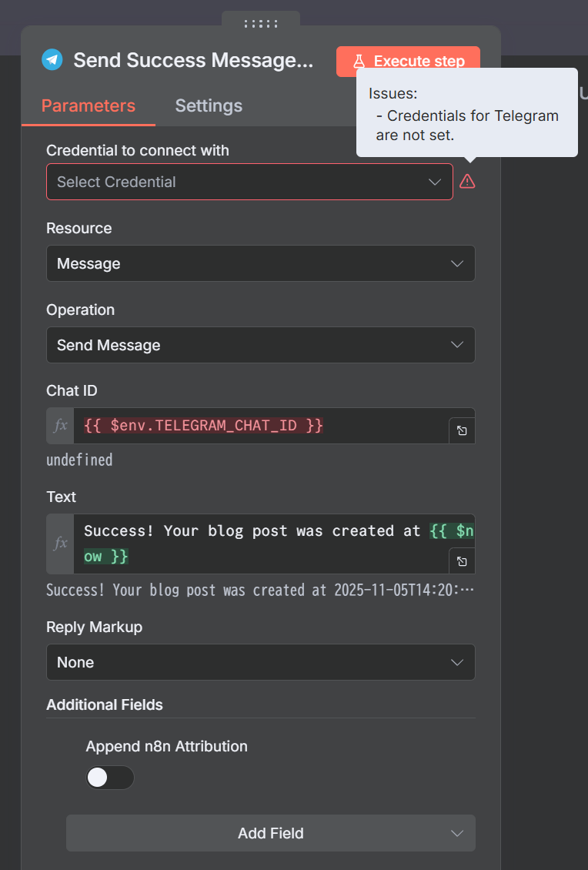
Task: Select the Parameters tab
Action: tap(89, 105)
